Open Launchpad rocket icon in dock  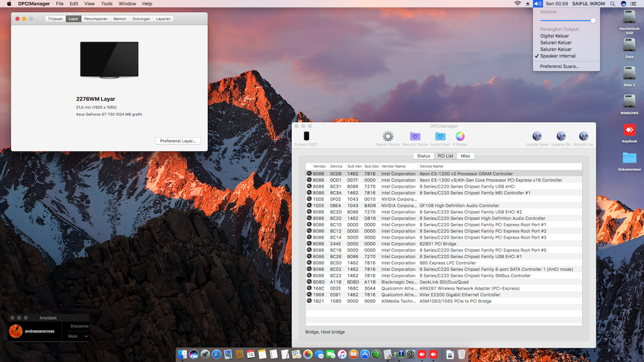point(205,354)
